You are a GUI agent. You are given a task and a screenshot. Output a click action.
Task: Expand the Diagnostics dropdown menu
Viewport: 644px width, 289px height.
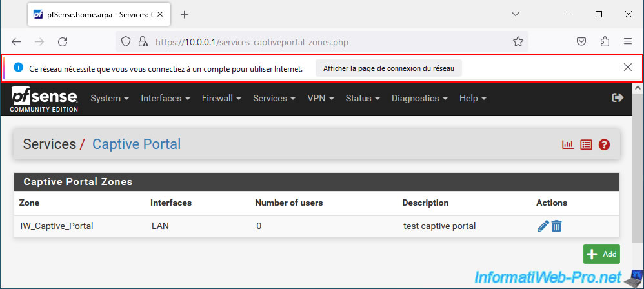point(419,99)
